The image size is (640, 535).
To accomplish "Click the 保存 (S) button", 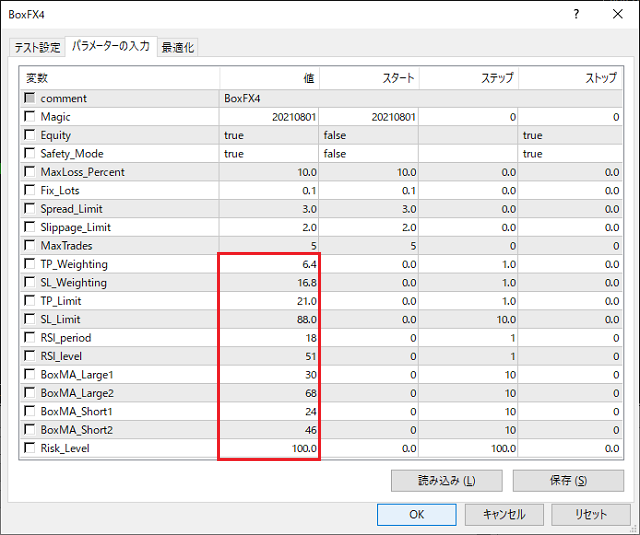I will pos(568,480).
